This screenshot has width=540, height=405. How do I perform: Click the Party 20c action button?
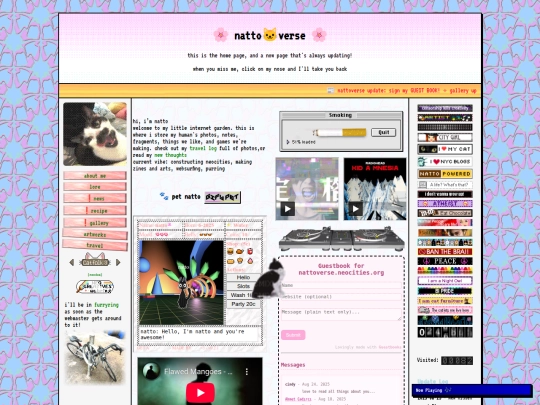pos(243,304)
